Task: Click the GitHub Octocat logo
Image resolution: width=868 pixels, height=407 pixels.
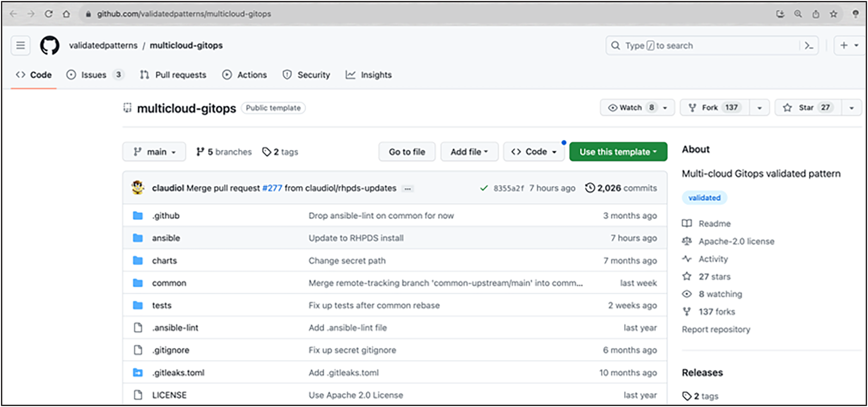Action: click(x=50, y=45)
